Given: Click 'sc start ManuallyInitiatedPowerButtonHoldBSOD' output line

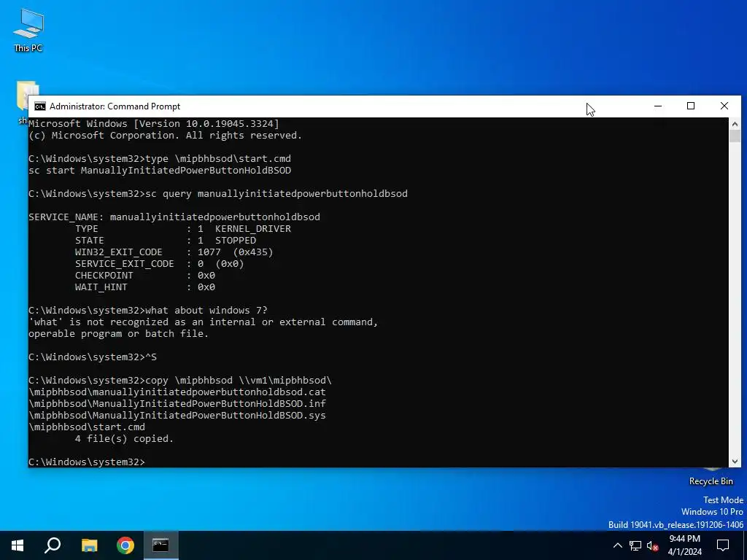Looking at the screenshot, I should [160, 171].
